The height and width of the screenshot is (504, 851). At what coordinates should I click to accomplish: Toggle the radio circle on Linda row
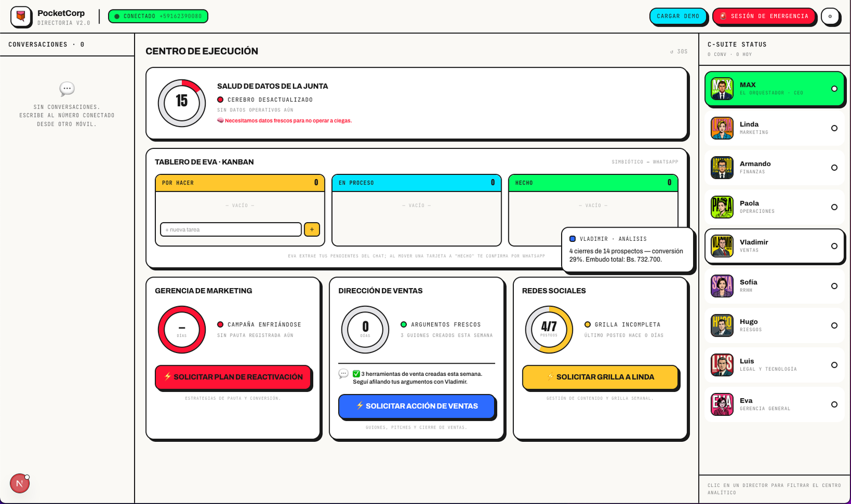click(834, 128)
